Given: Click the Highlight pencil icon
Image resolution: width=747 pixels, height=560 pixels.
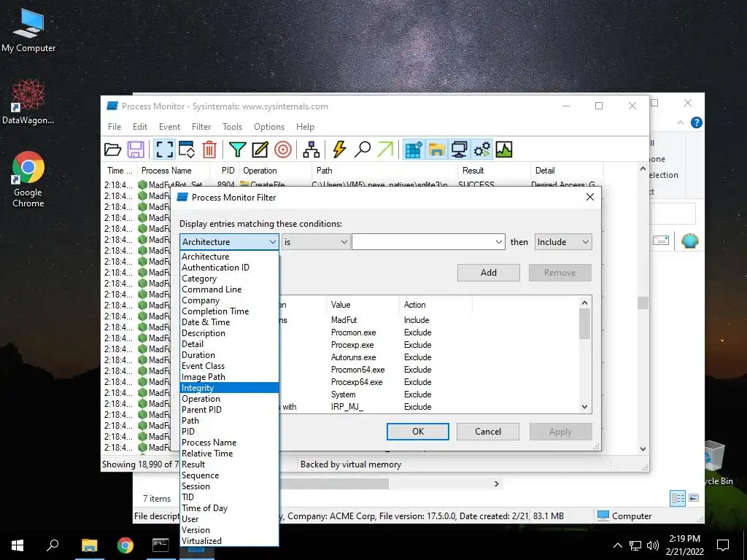Looking at the screenshot, I should (260, 149).
